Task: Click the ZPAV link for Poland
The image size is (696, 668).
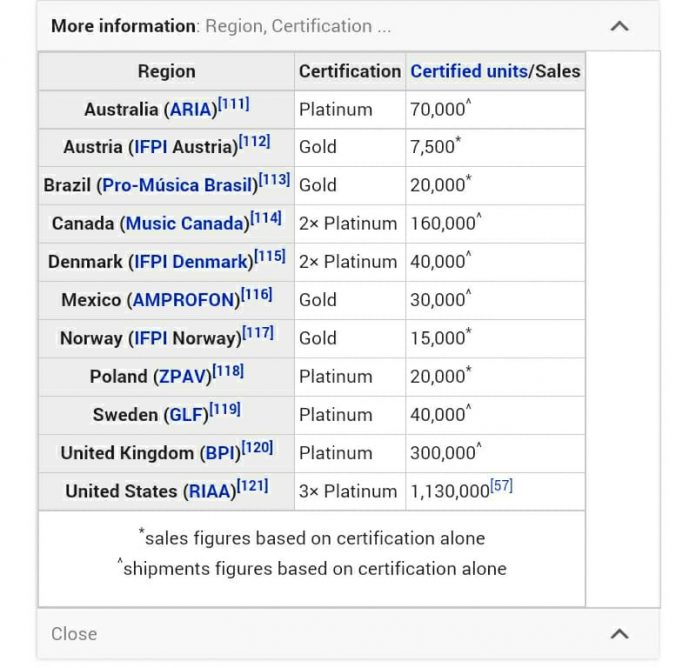Action: [180, 377]
